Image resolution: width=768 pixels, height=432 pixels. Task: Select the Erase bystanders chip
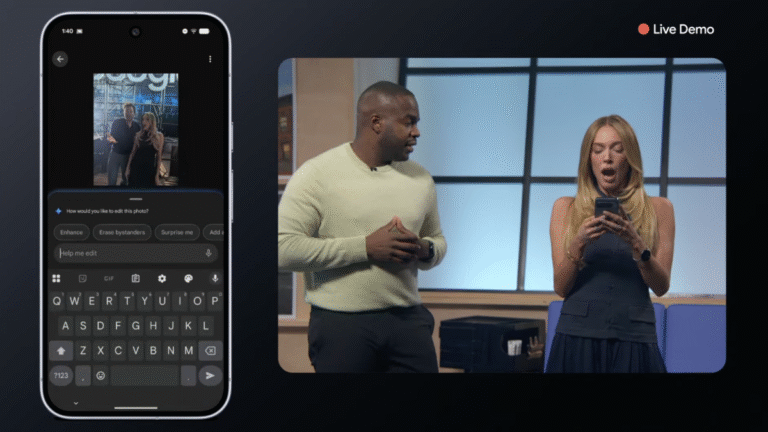pos(122,232)
